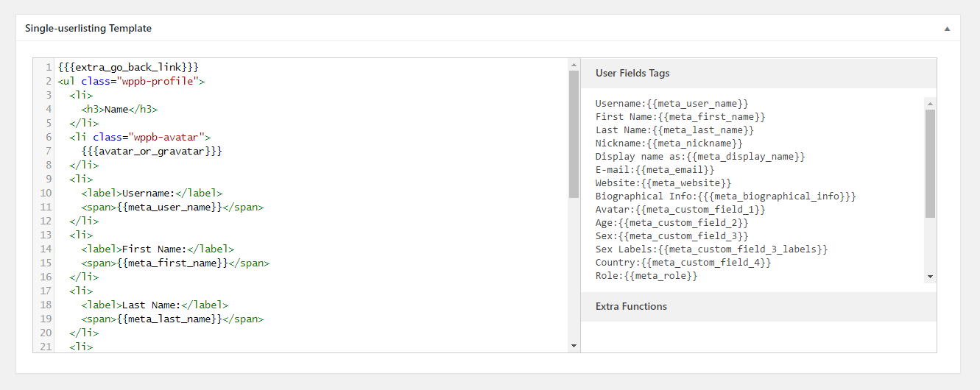The height and width of the screenshot is (390, 980).
Task: Select the Role {{meta_role}} tag
Action: pyautogui.click(x=646, y=276)
